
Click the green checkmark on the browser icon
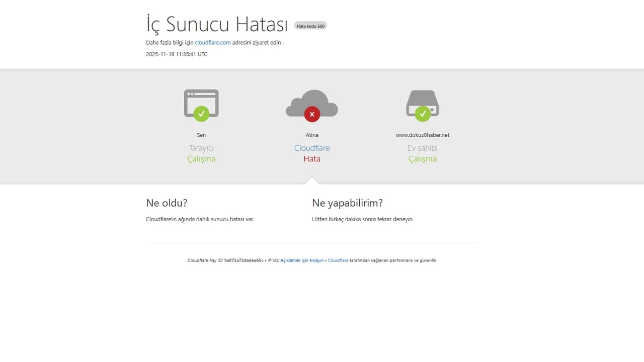tap(201, 113)
